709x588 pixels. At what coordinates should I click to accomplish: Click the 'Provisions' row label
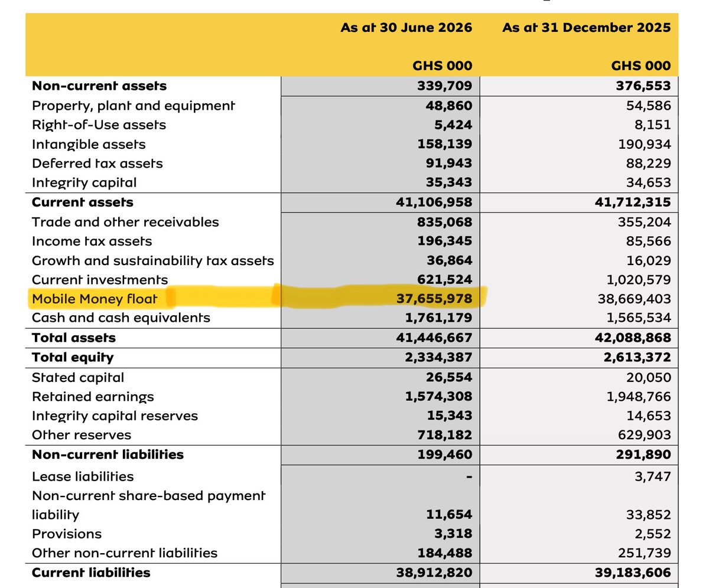click(x=67, y=534)
